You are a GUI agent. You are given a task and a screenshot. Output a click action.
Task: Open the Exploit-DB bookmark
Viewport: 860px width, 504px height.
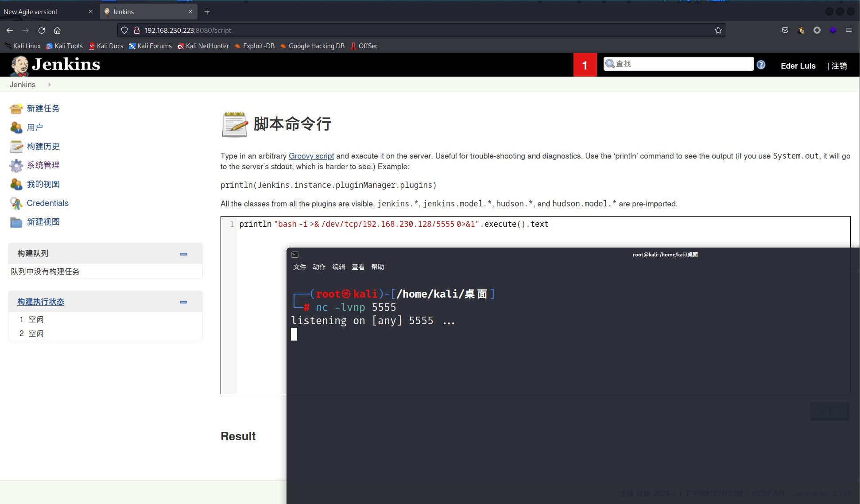click(255, 46)
